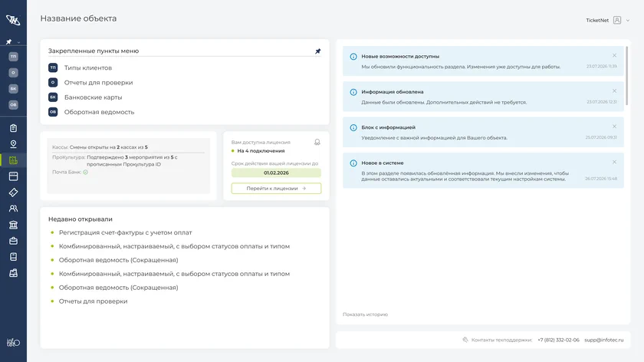
Task: Close the Новое в системе notification
Action: click(x=614, y=162)
